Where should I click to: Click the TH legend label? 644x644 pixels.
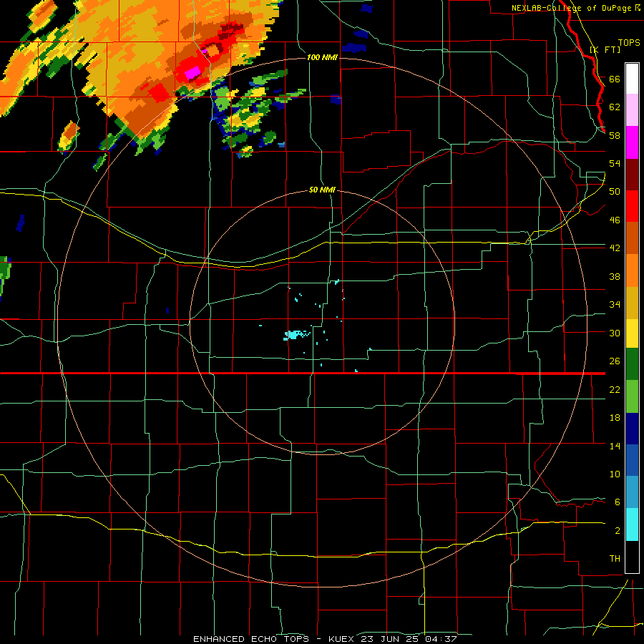pos(615,559)
